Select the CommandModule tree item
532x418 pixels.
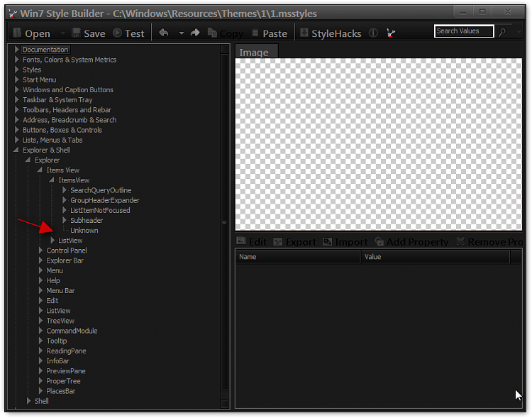(72, 331)
